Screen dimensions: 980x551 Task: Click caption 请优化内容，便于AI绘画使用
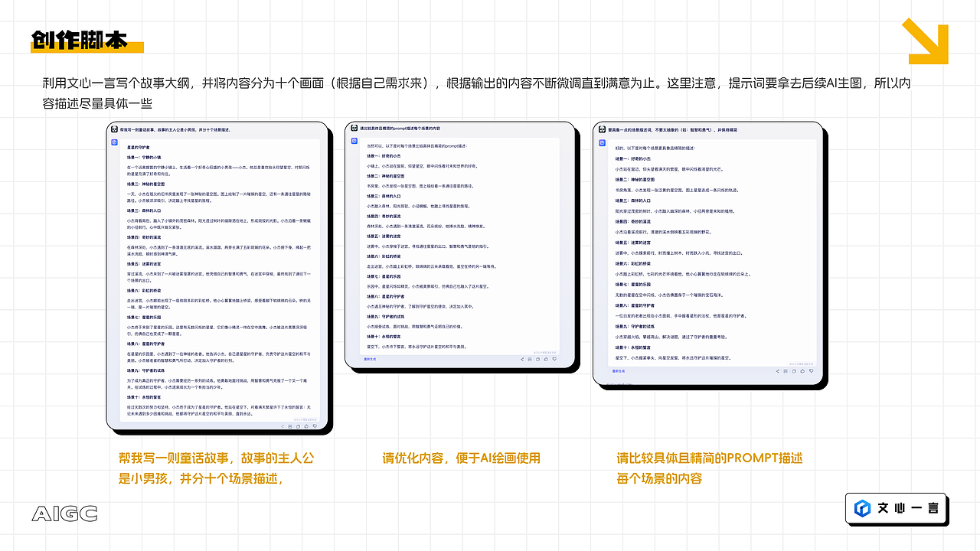[462, 458]
